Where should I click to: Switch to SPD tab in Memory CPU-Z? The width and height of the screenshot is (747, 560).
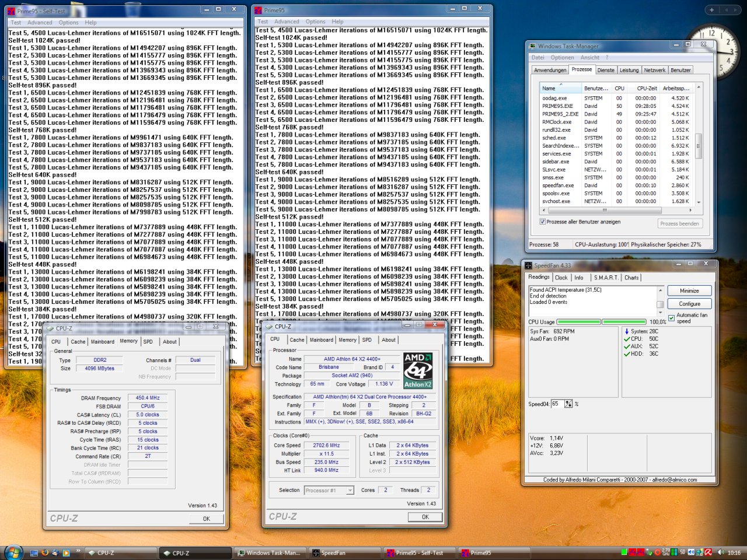coord(148,342)
